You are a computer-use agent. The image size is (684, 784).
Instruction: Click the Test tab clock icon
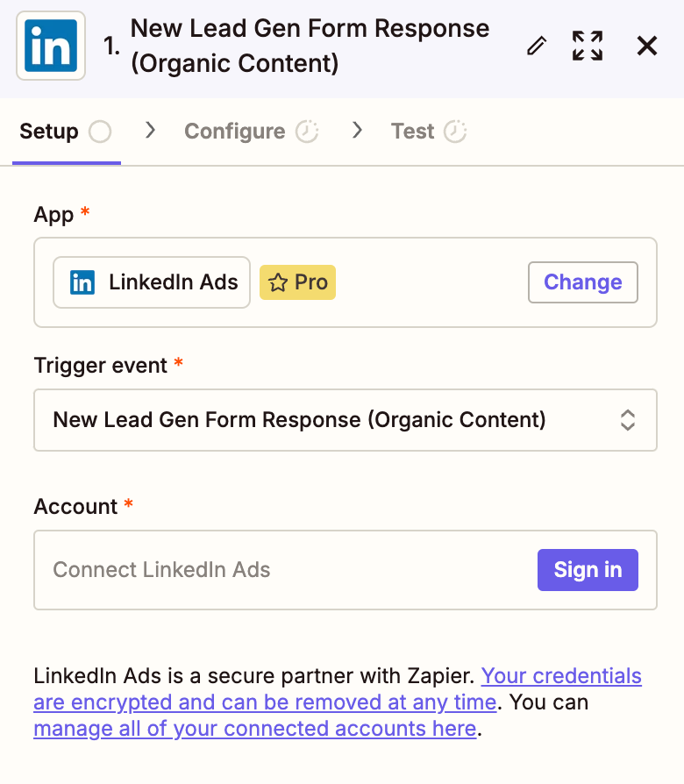click(455, 132)
